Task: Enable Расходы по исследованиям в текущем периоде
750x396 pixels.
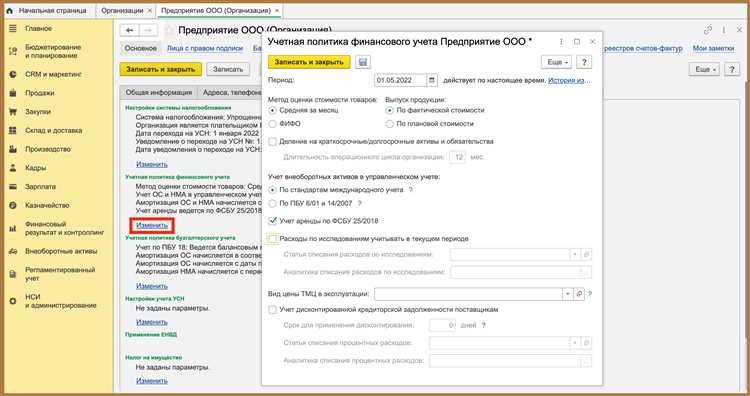Action: [272, 239]
